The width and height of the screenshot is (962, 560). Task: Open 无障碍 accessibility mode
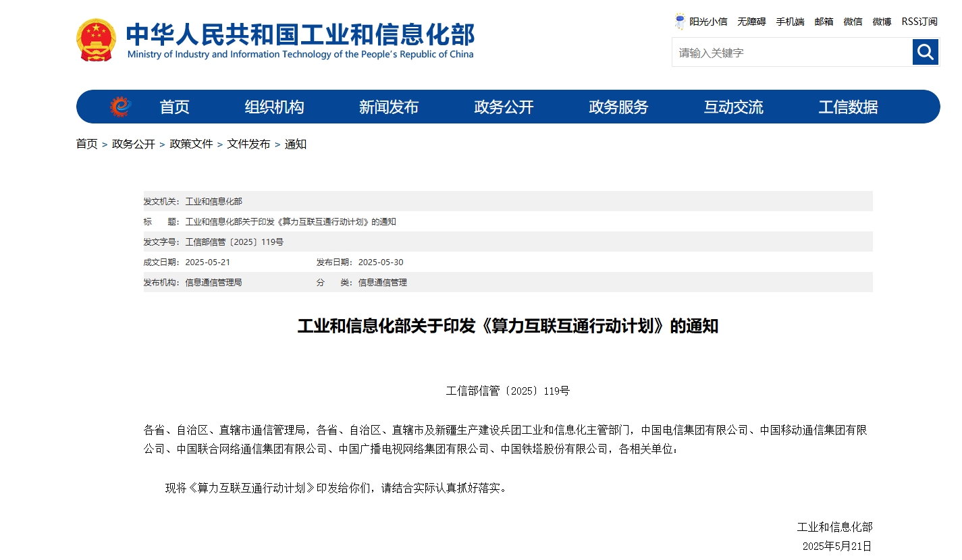751,22
